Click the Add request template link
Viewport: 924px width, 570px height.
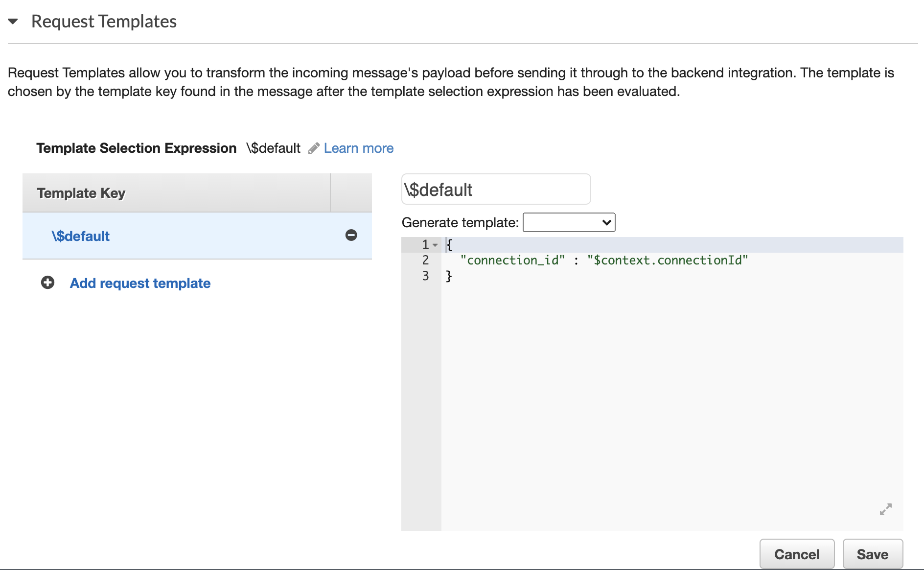pos(139,283)
